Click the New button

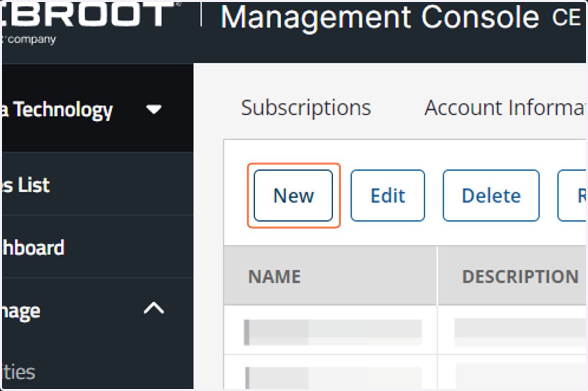(x=293, y=196)
